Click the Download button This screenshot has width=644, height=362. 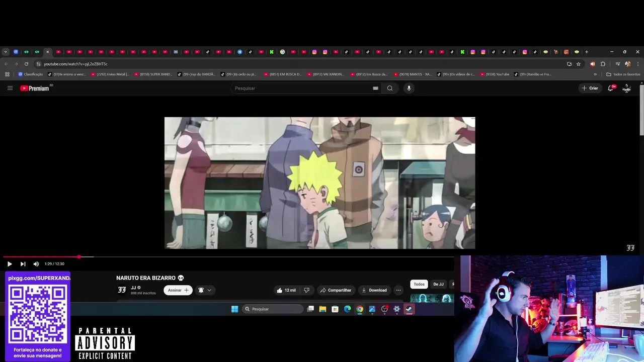374,290
